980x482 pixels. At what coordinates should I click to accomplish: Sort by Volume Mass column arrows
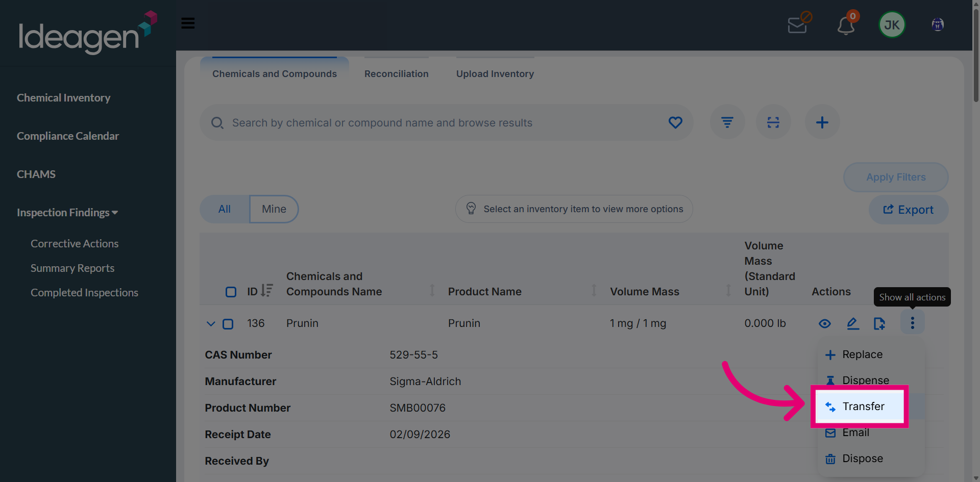click(728, 291)
